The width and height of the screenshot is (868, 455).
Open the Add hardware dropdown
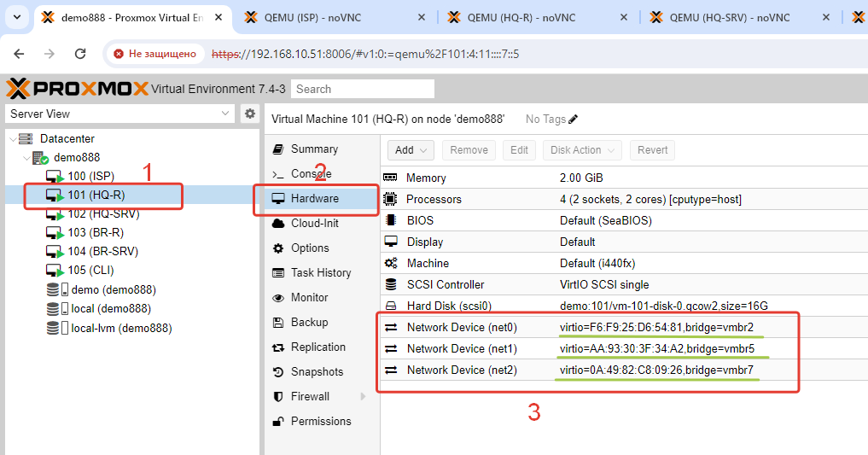tap(411, 150)
